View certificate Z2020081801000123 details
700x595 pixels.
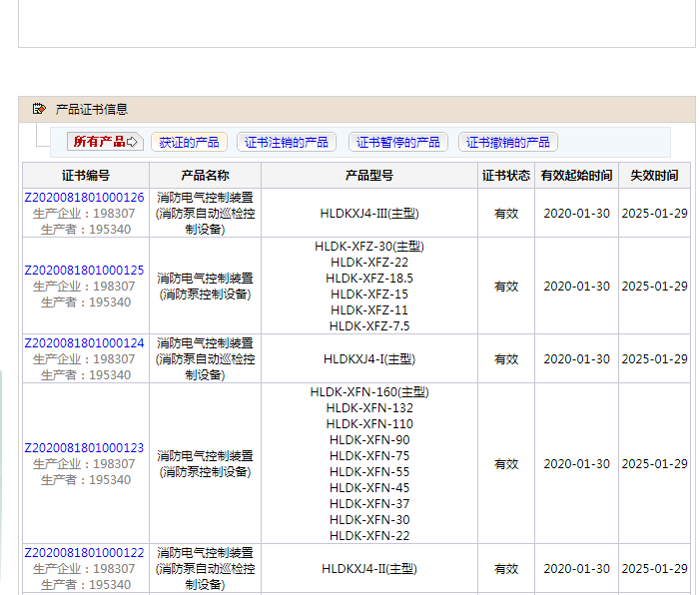pyautogui.click(x=84, y=448)
